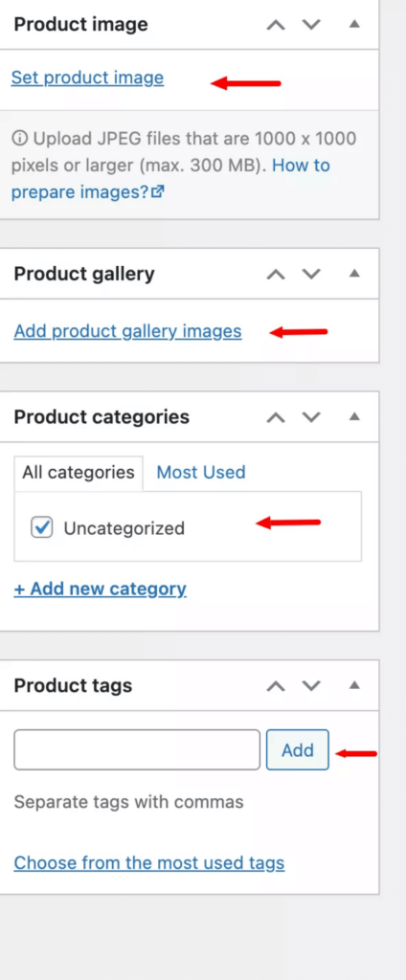
Task: Move Product gallery panel down
Action: 311,275
